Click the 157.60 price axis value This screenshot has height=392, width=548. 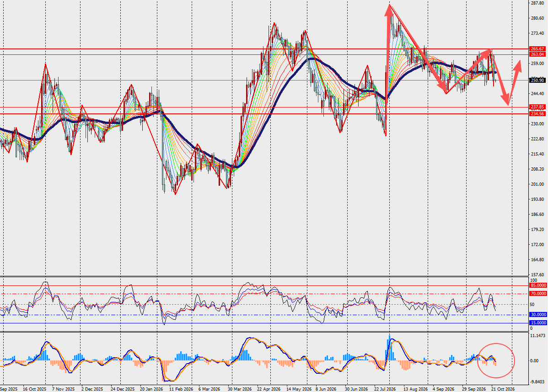point(537,274)
